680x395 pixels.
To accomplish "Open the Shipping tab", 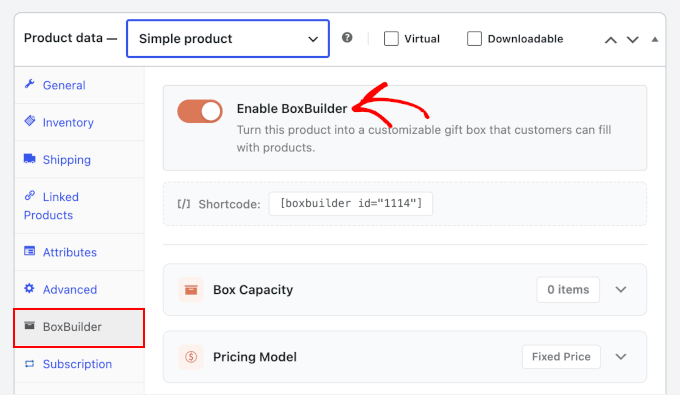I will [x=79, y=160].
